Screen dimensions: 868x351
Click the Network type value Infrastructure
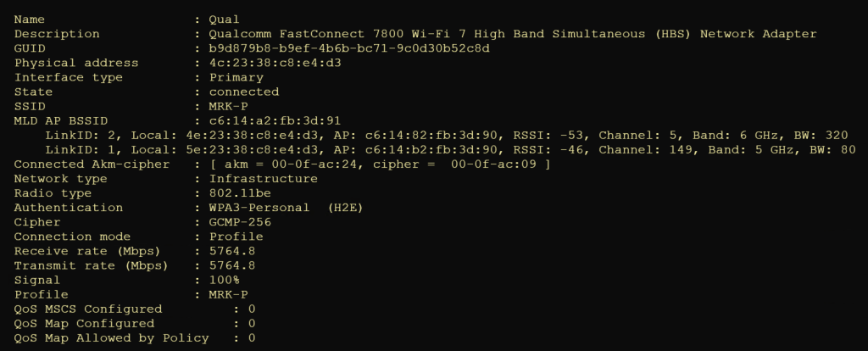[264, 179]
